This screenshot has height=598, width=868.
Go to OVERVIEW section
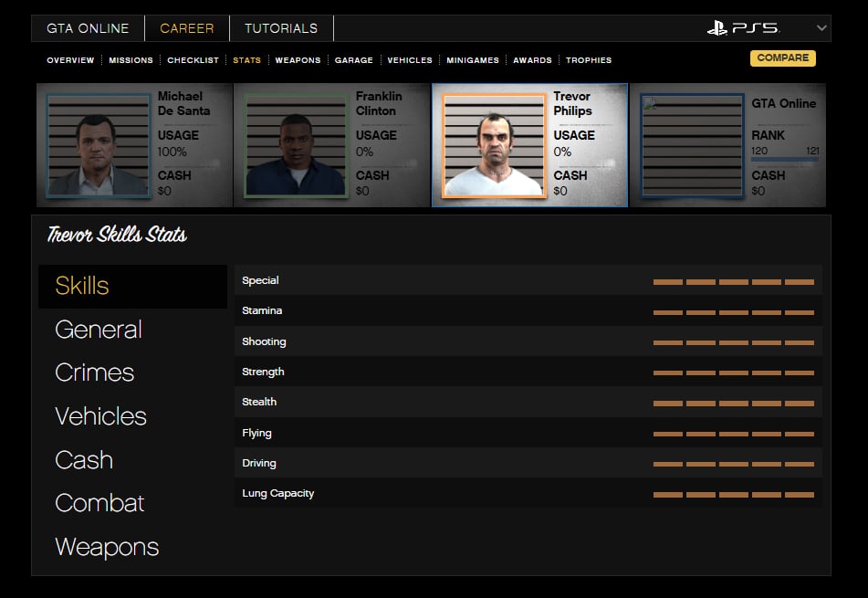click(70, 60)
